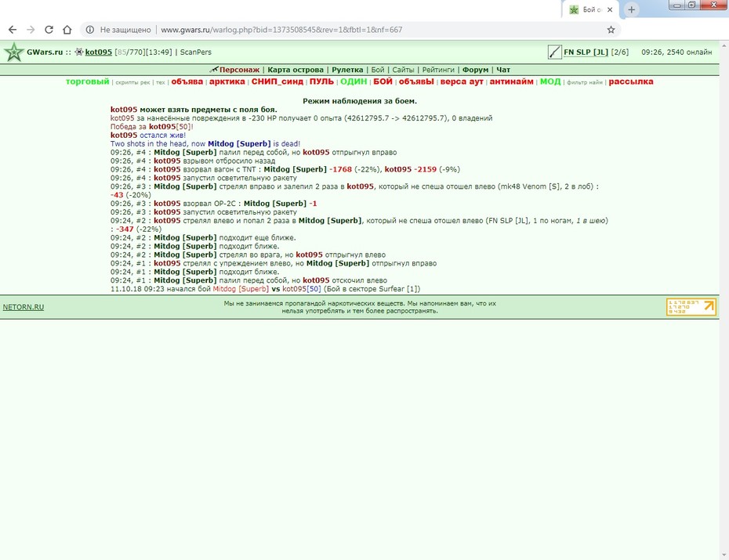
Task: Click Mitdog [Superb] in 'is dead' line
Action: pyautogui.click(x=239, y=143)
